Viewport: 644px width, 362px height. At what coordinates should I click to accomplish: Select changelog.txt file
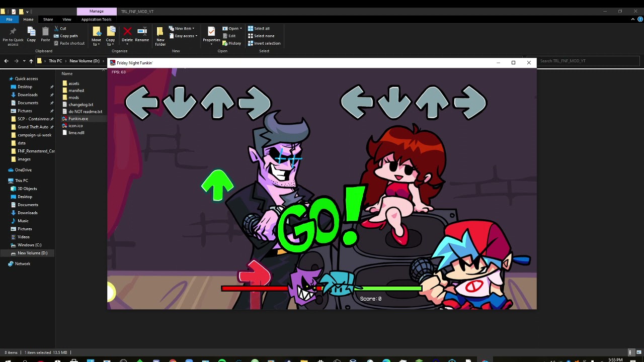point(81,105)
